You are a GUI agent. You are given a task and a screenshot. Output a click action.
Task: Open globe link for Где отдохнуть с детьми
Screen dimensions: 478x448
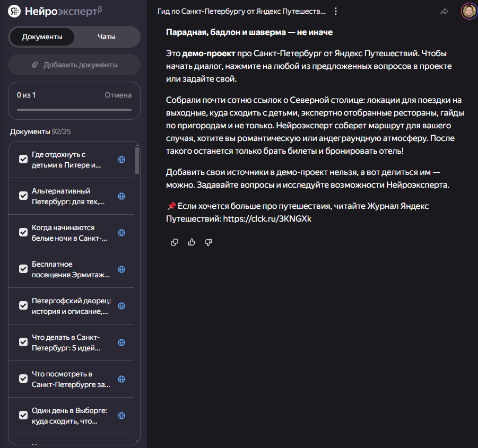[121, 160]
